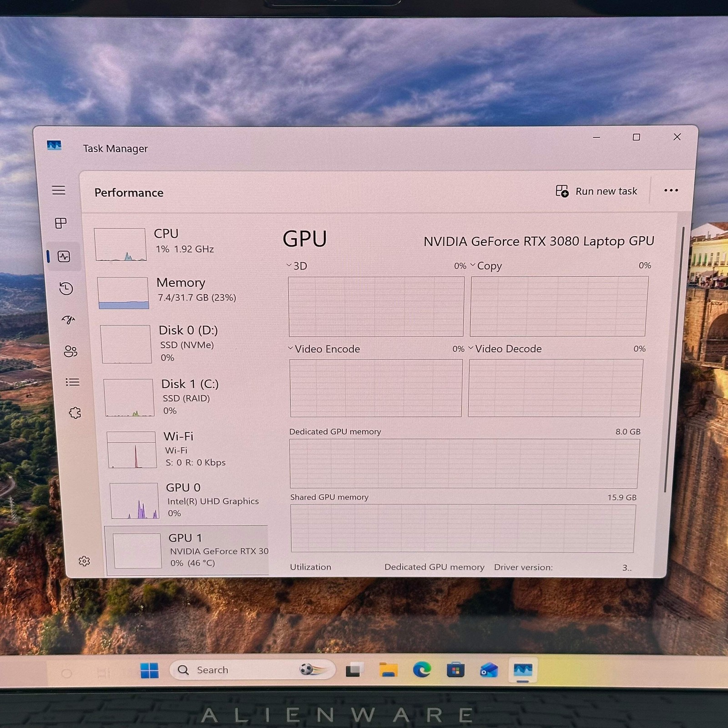The width and height of the screenshot is (728, 728).
Task: Click the soccer ball search highlight icon
Action: (312, 669)
